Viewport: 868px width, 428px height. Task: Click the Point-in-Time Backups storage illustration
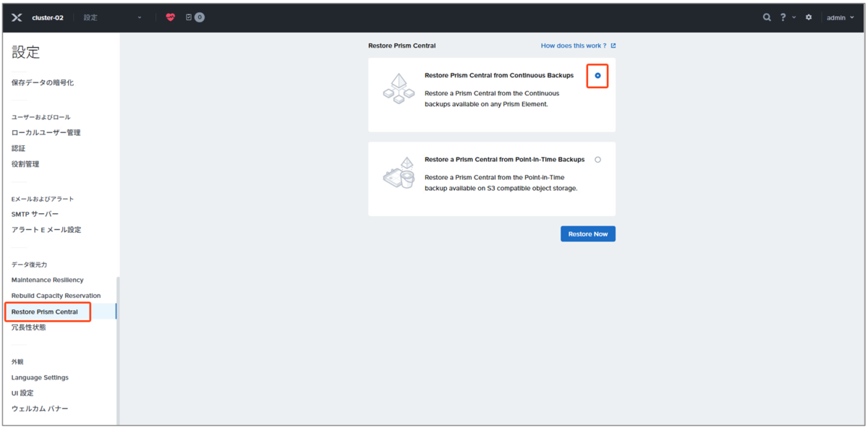pos(399,174)
